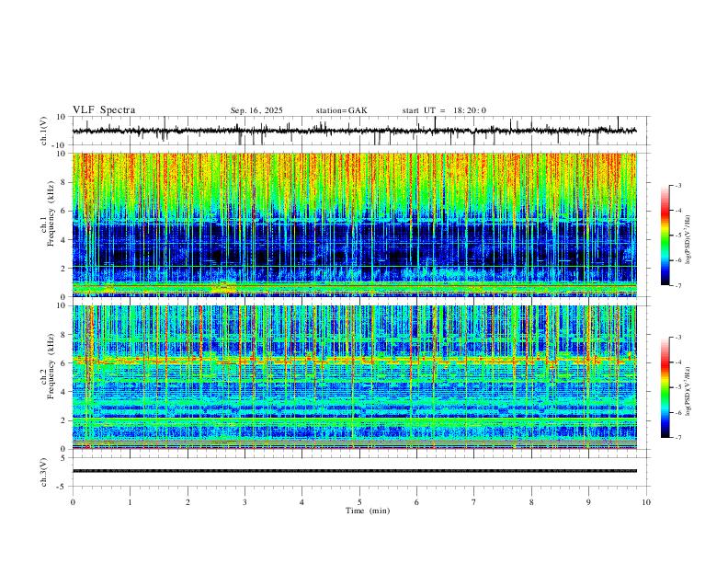This screenshot has width=728, height=563.
Task: Click the ch.2 spectrogram color bar
Action: (665, 387)
